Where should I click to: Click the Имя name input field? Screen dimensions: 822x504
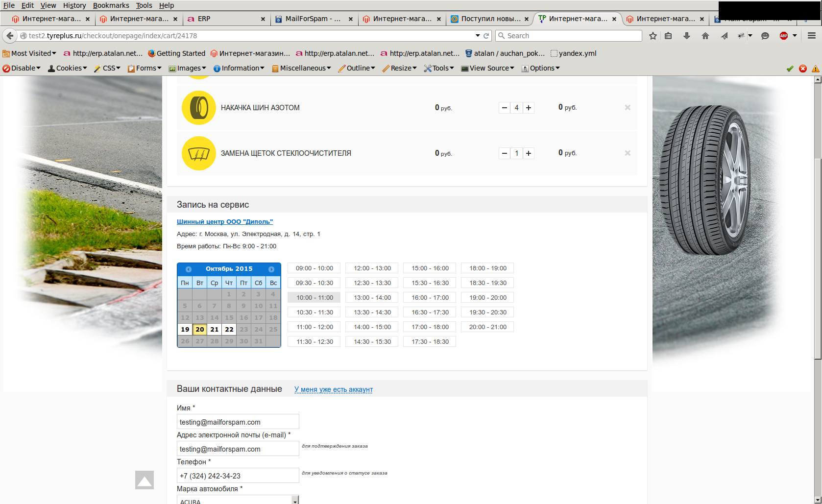click(238, 422)
